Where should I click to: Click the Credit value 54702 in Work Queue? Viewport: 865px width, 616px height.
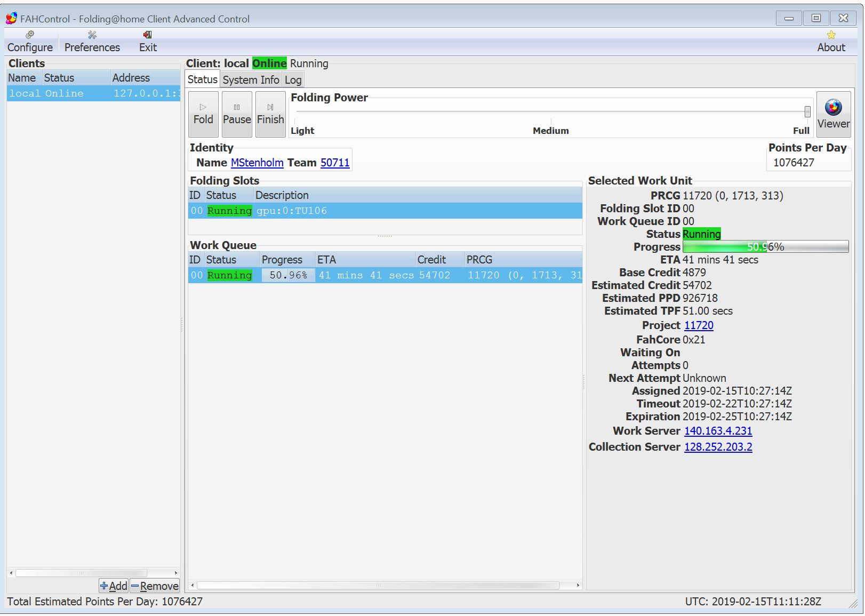[435, 275]
